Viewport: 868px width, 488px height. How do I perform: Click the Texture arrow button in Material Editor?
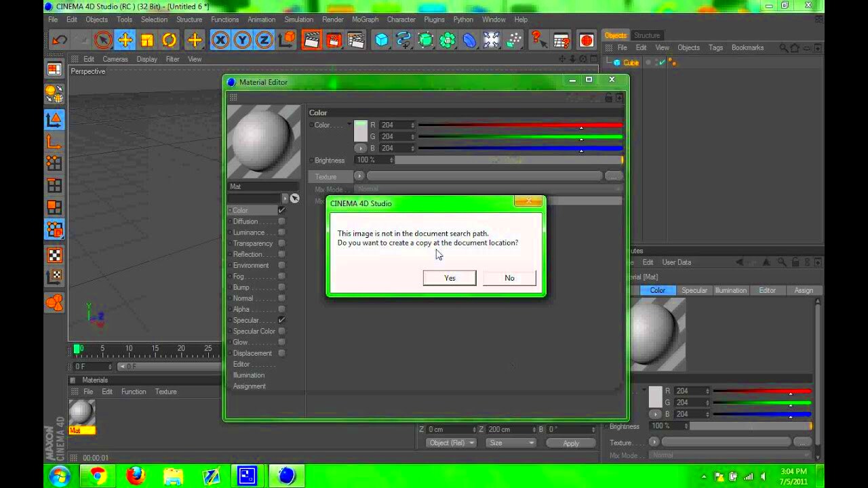(359, 176)
